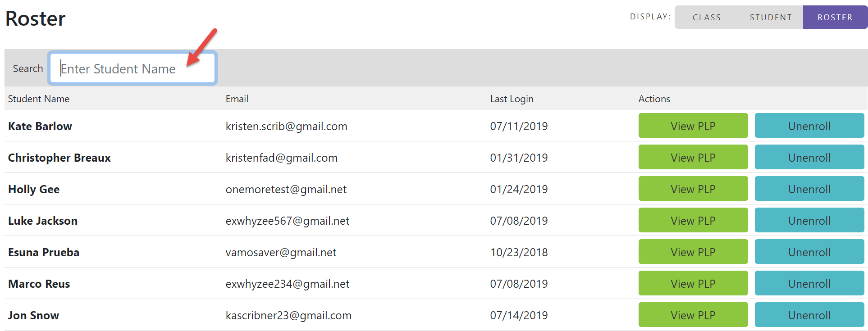Unenroll Kate Barlow
The image size is (868, 331).
coord(809,126)
